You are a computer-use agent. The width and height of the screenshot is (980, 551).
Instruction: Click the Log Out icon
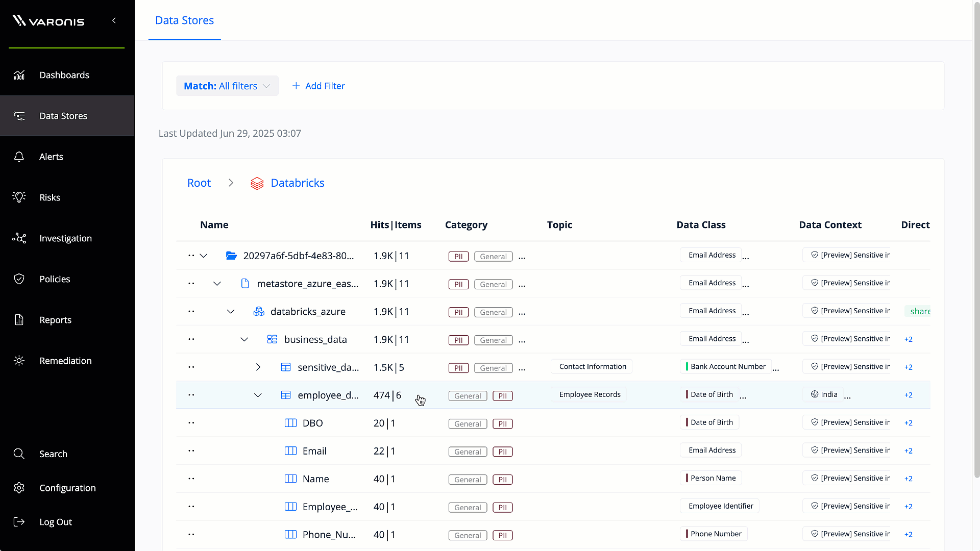click(x=19, y=522)
